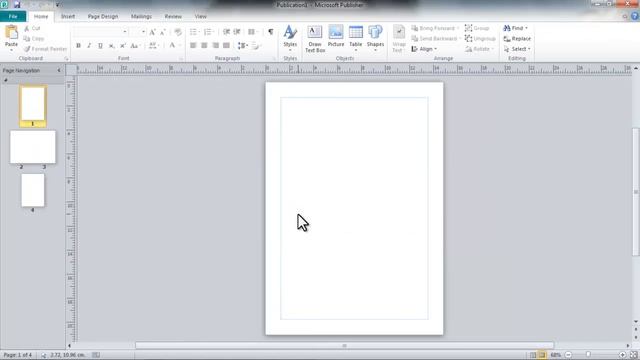
Task: Click the Cut command
Action: coord(32,29)
